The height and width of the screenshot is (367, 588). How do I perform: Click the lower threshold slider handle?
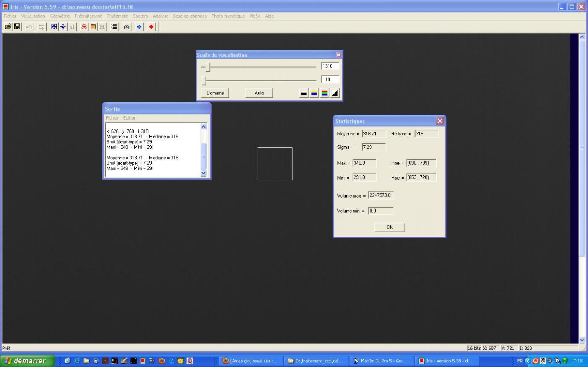pos(204,80)
